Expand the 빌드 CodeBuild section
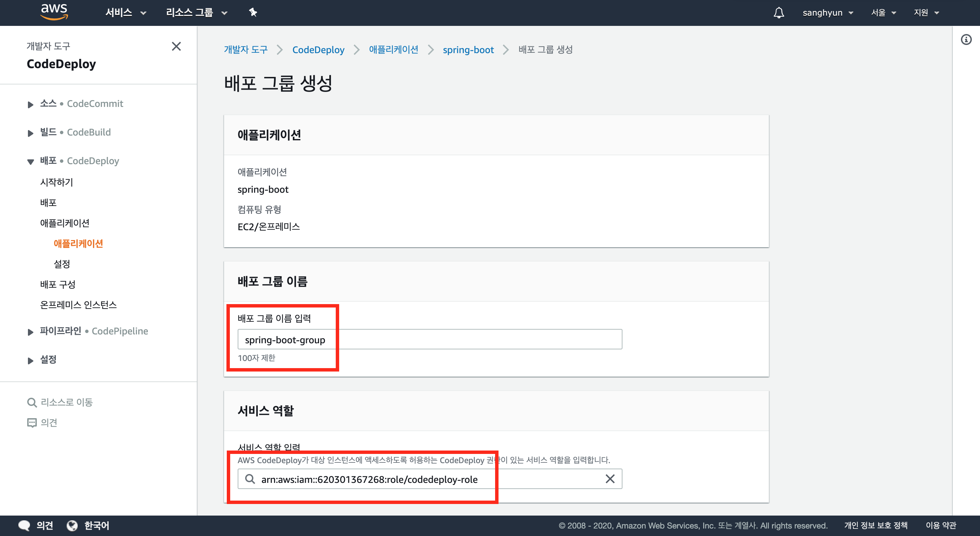This screenshot has width=980, height=536. point(30,133)
